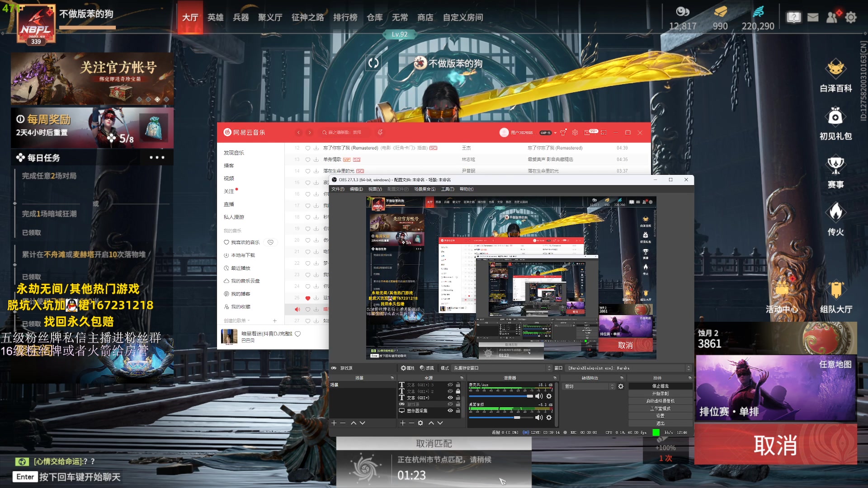
Task: Open 桌面音频 audio settings gear
Action: pyautogui.click(x=549, y=418)
